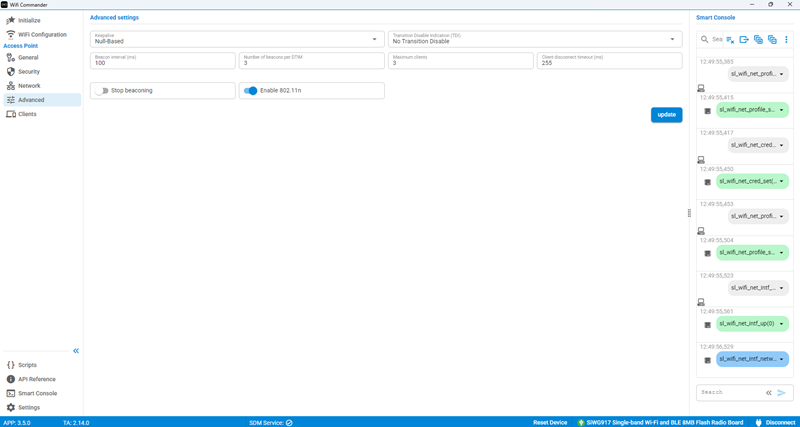Image resolution: width=800 pixels, height=427 pixels.
Task: Expand the green message at 12:49:55,504
Action: click(782, 252)
